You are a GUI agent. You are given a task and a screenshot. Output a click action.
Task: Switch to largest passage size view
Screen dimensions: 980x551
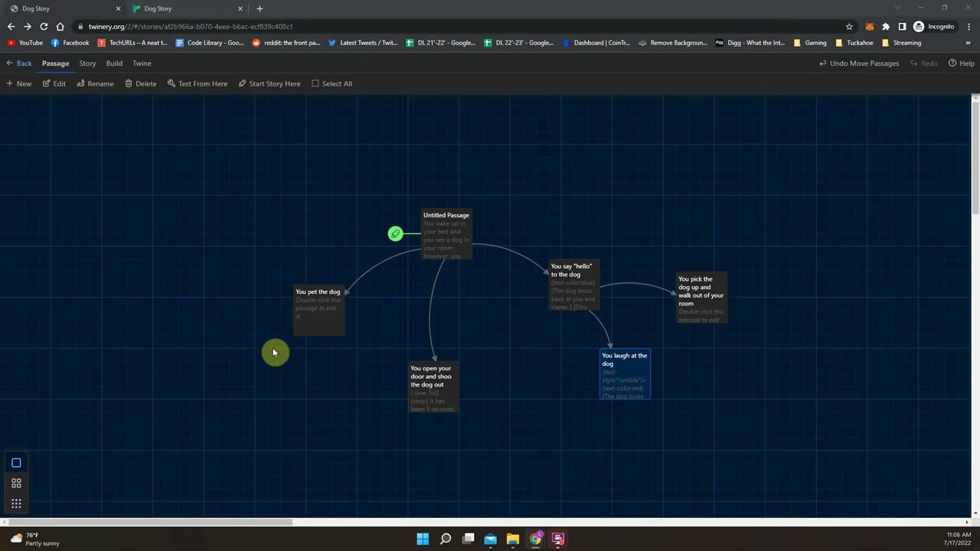pos(16,463)
